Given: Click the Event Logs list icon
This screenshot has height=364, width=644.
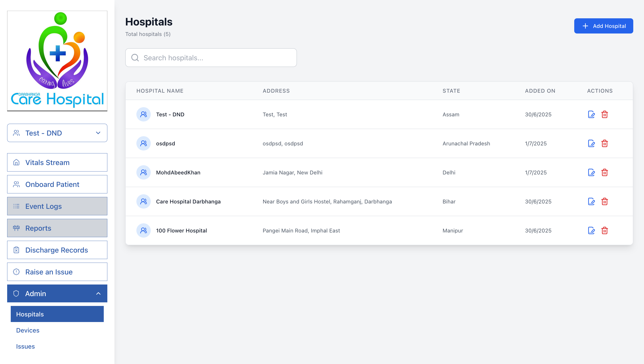Looking at the screenshot, I should pyautogui.click(x=16, y=206).
